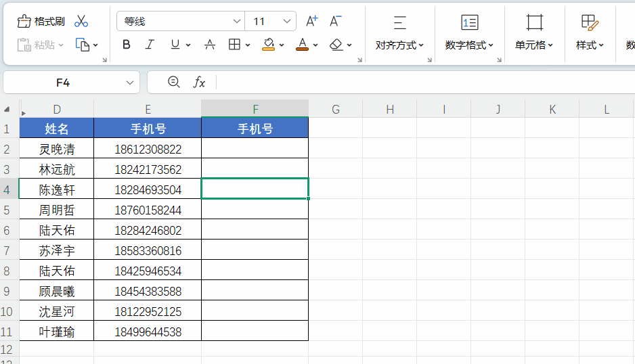635x364 pixels.
Task: Apply the fill color bucket
Action: [269, 45]
